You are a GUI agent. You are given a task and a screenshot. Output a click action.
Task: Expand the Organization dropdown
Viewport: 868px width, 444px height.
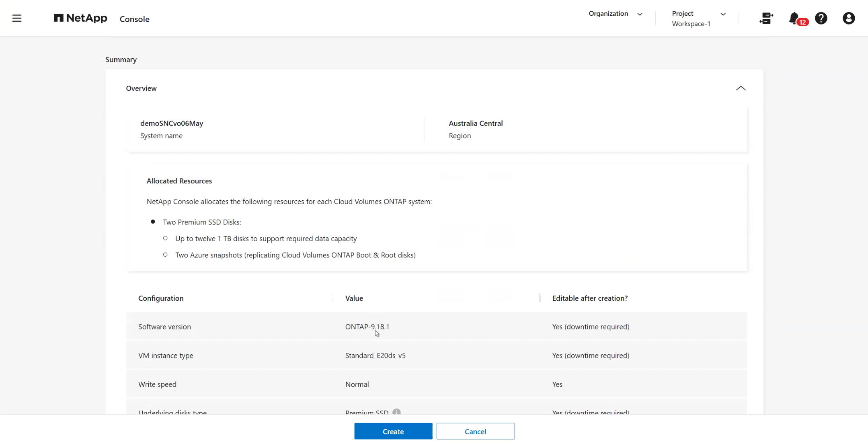tap(616, 14)
